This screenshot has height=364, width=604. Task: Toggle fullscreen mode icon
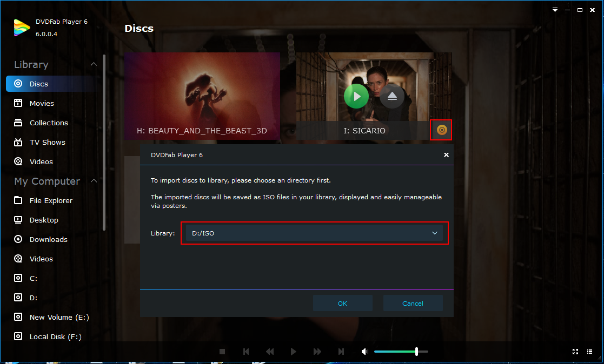pos(575,351)
